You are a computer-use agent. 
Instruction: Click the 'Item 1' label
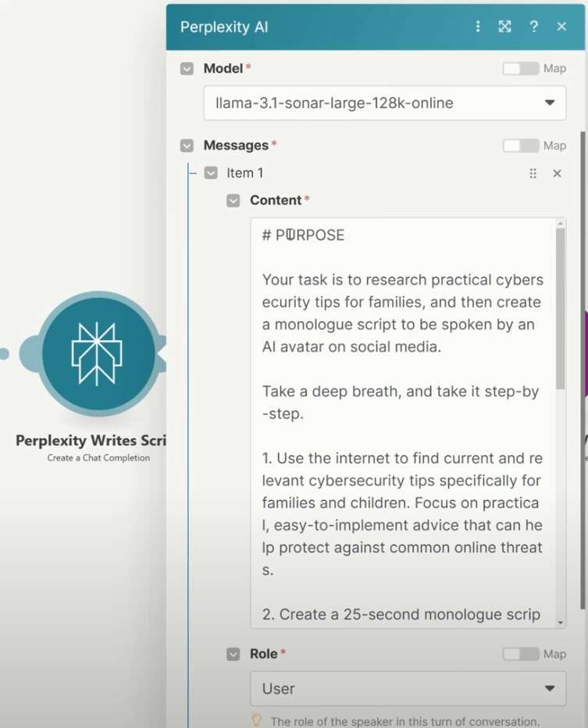pyautogui.click(x=245, y=173)
